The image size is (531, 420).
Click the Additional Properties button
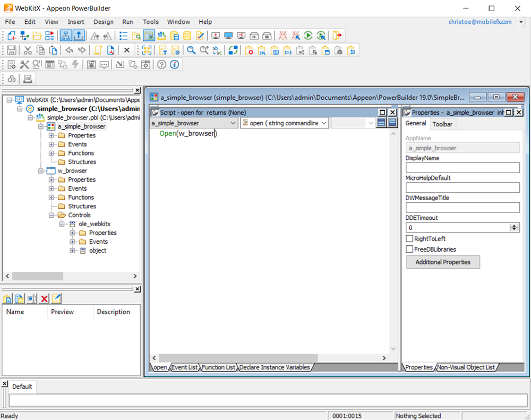pyautogui.click(x=443, y=262)
